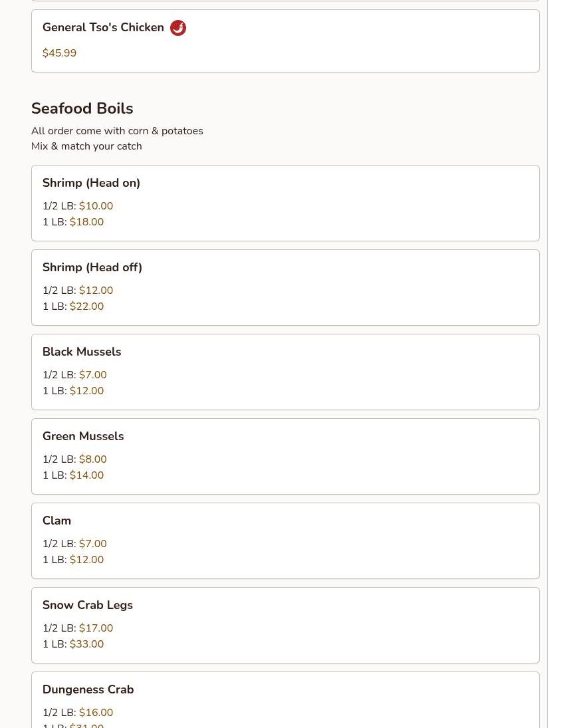Select the Black Mussels title
The image size is (561, 728).
pos(82,352)
